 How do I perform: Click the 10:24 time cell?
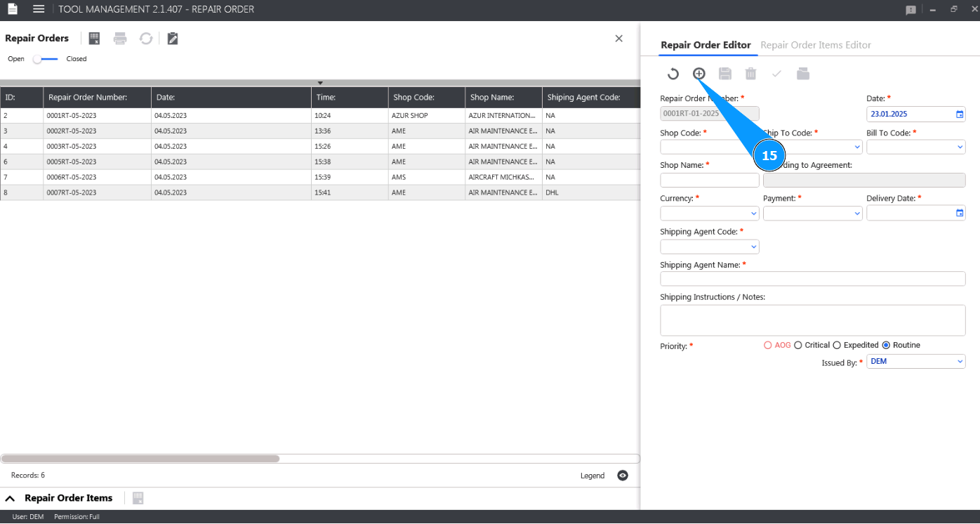click(x=350, y=115)
